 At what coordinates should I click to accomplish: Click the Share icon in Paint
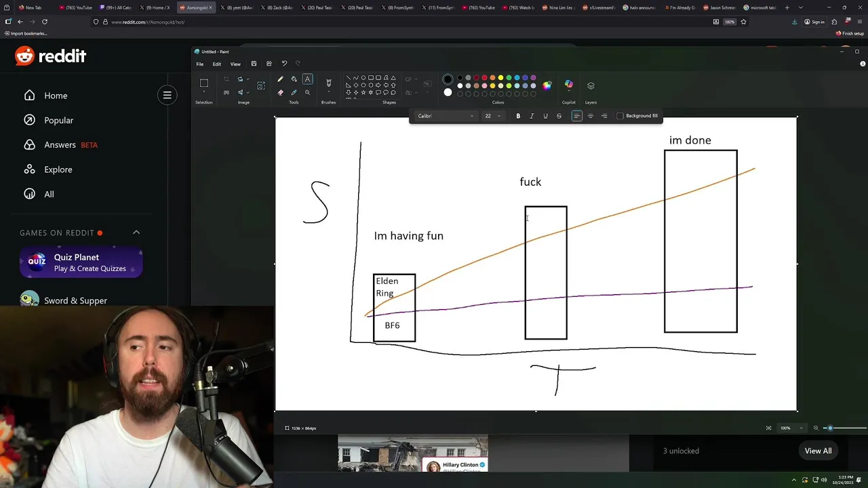click(269, 64)
